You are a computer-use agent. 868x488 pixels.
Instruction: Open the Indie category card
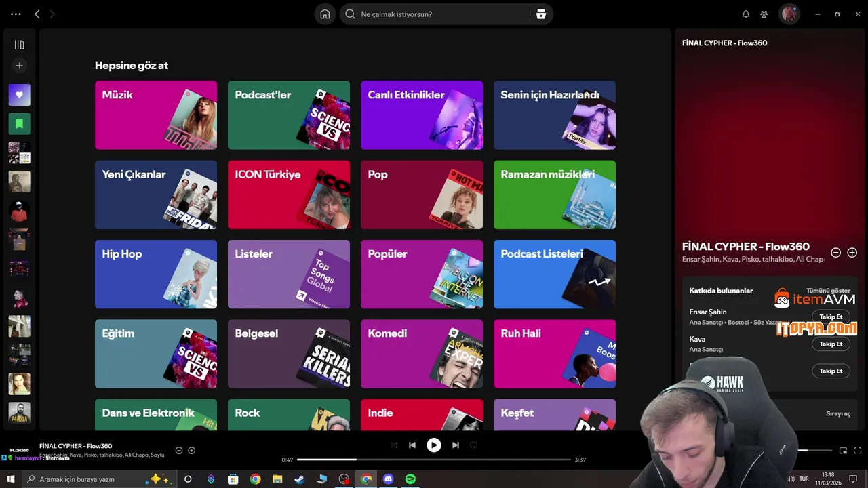(x=422, y=415)
